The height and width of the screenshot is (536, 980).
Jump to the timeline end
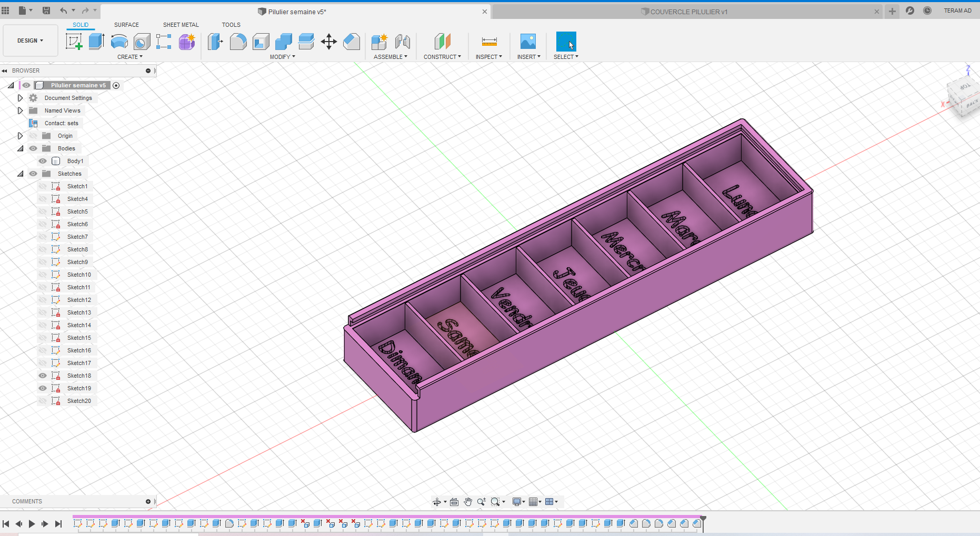click(x=58, y=524)
